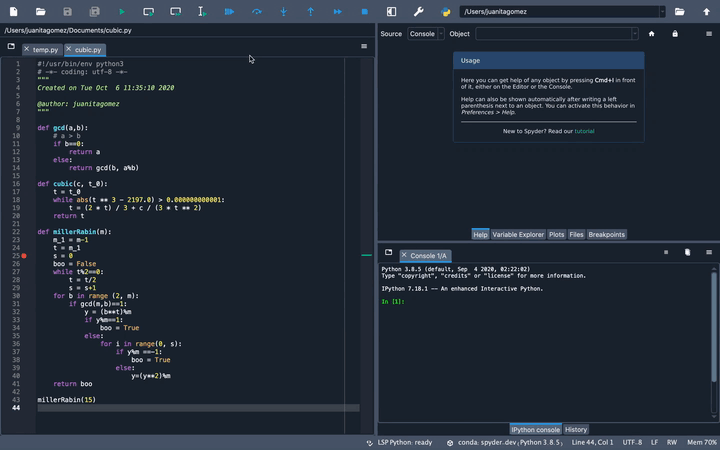The width and height of the screenshot is (720, 450).
Task: Open the Preferences wrench icon
Action: coord(418,11)
